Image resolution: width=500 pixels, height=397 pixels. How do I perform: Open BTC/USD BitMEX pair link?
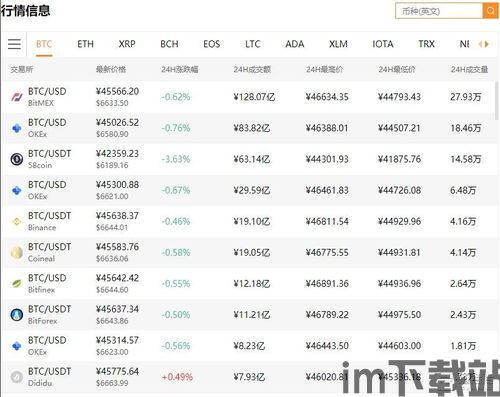click(x=47, y=91)
